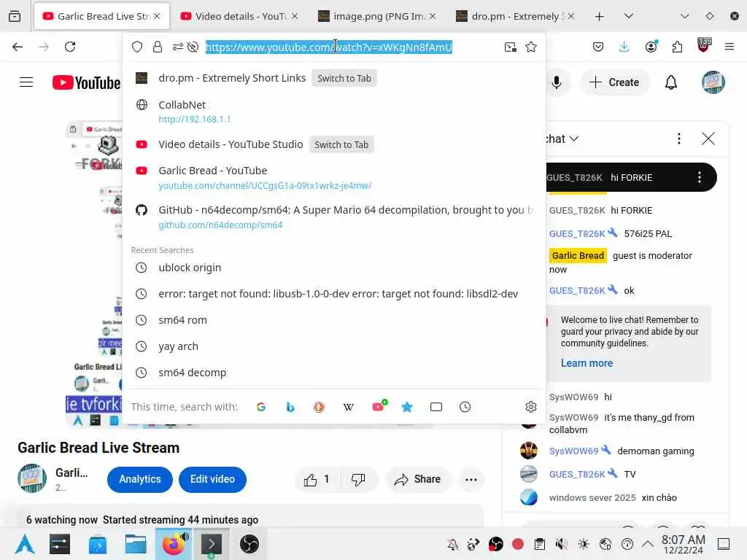This screenshot has height=560, width=747.
Task: Bookmark this page with the star
Action: pyautogui.click(x=531, y=47)
